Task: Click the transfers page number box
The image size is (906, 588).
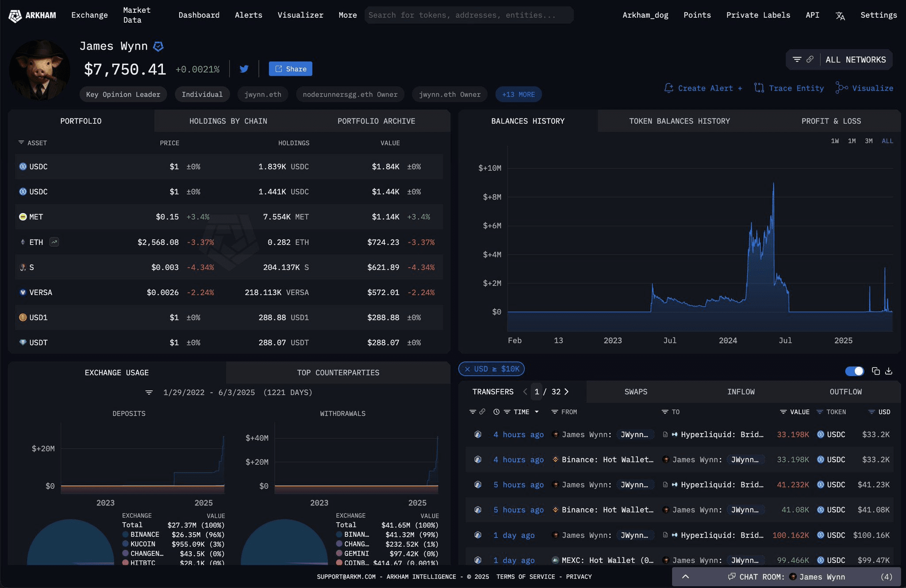Action: pos(537,392)
